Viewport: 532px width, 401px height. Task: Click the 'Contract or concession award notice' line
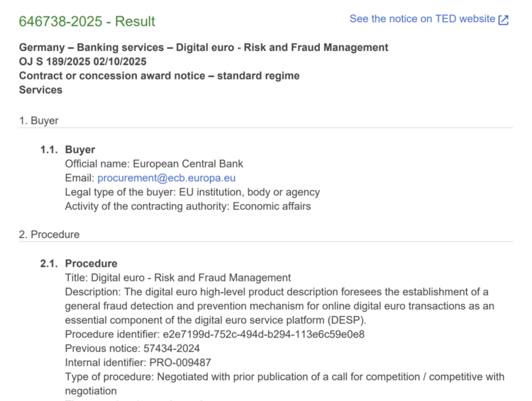pos(159,76)
